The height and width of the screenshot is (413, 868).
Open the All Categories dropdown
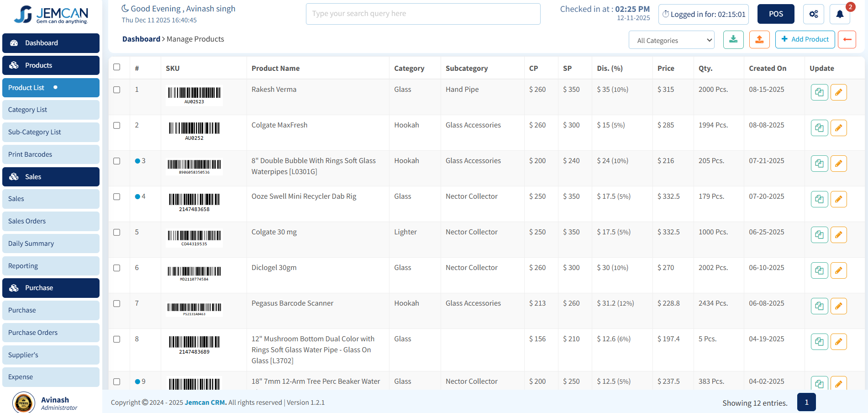click(x=671, y=40)
